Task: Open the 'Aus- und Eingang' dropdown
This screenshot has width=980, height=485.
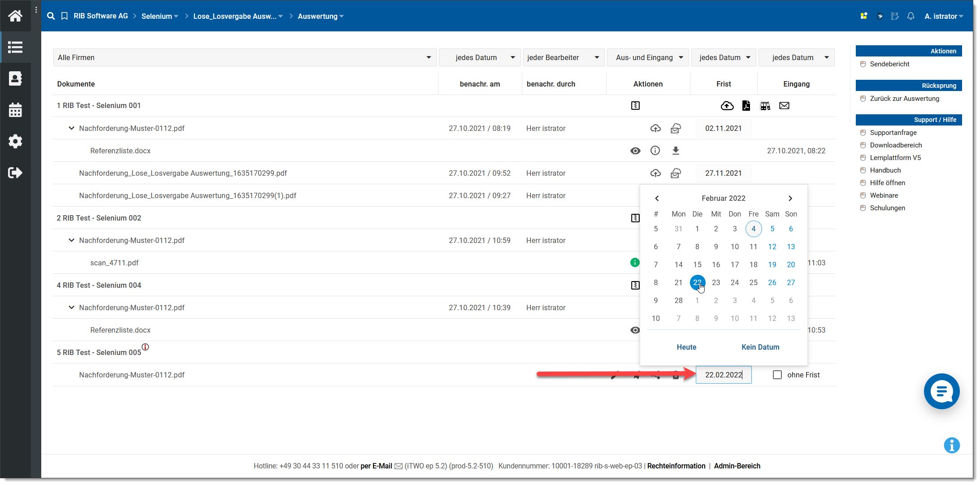Action: tap(648, 57)
